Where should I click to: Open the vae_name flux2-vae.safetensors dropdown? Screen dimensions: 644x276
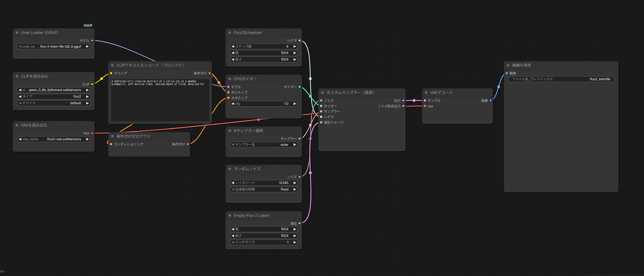(x=54, y=139)
